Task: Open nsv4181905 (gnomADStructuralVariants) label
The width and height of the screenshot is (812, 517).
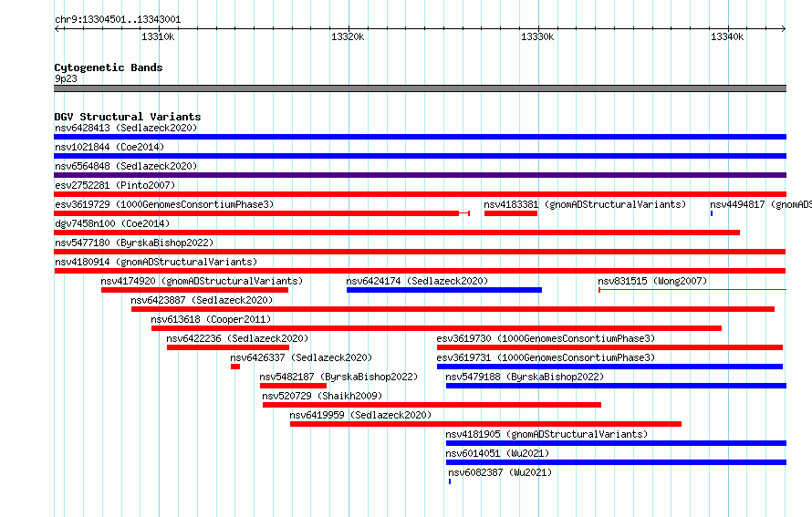Action: click(x=547, y=434)
